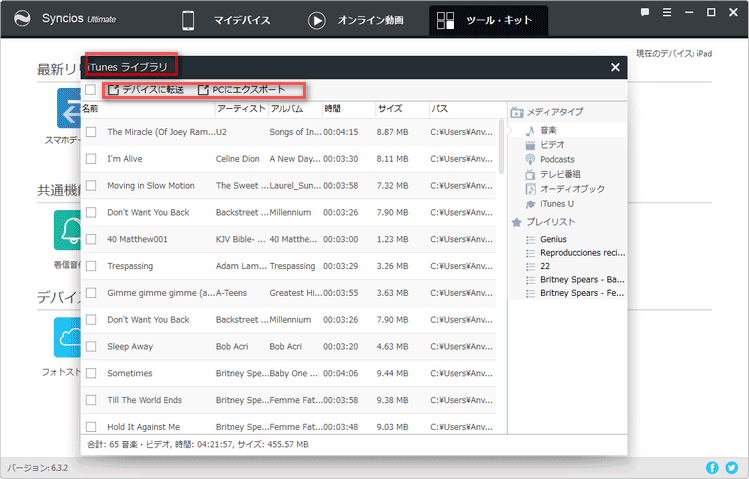Click the Syncios logo icon
The height and width of the screenshot is (479, 749).
pyautogui.click(x=22, y=19)
